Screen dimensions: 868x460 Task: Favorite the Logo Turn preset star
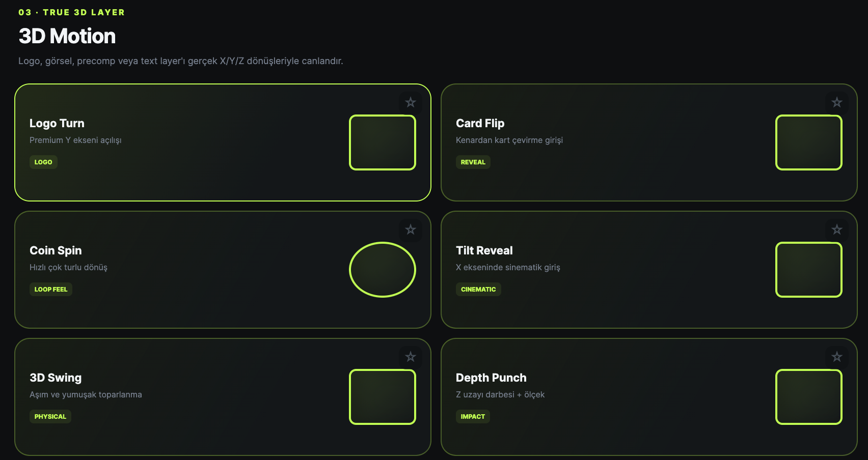[411, 102]
